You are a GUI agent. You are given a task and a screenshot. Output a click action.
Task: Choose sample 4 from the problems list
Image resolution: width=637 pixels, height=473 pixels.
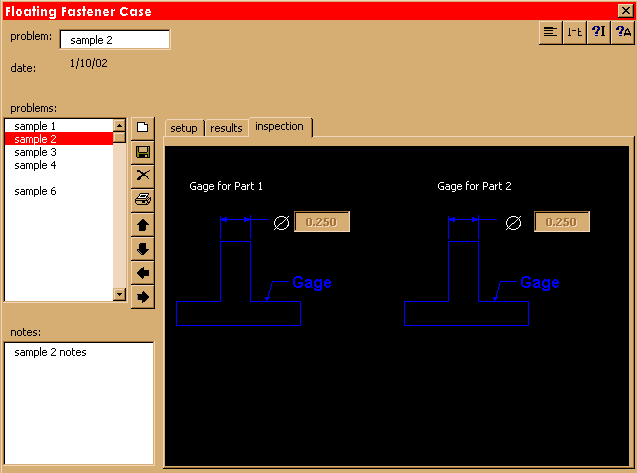(35, 165)
